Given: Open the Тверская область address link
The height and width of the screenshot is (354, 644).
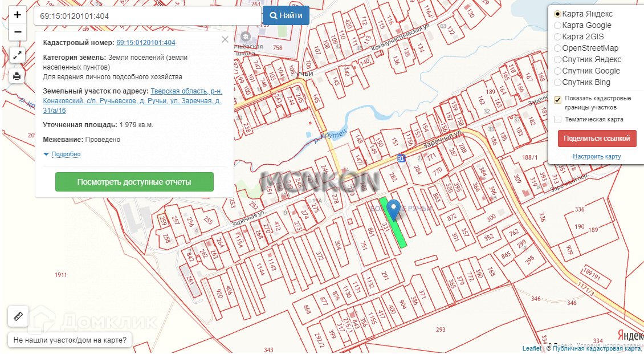Looking at the screenshot, I should 132,101.
